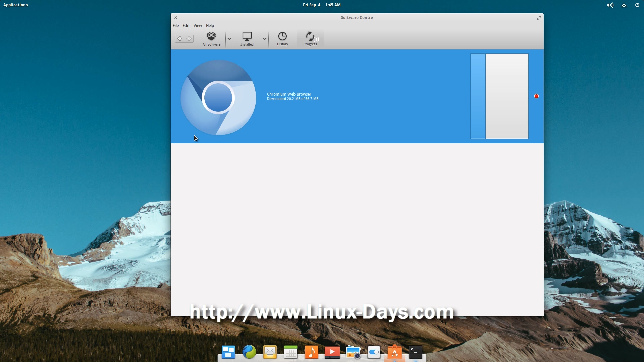
Task: Click 'Downloaded 20.2 MB of 56.7 MB' text
Action: [x=292, y=99]
